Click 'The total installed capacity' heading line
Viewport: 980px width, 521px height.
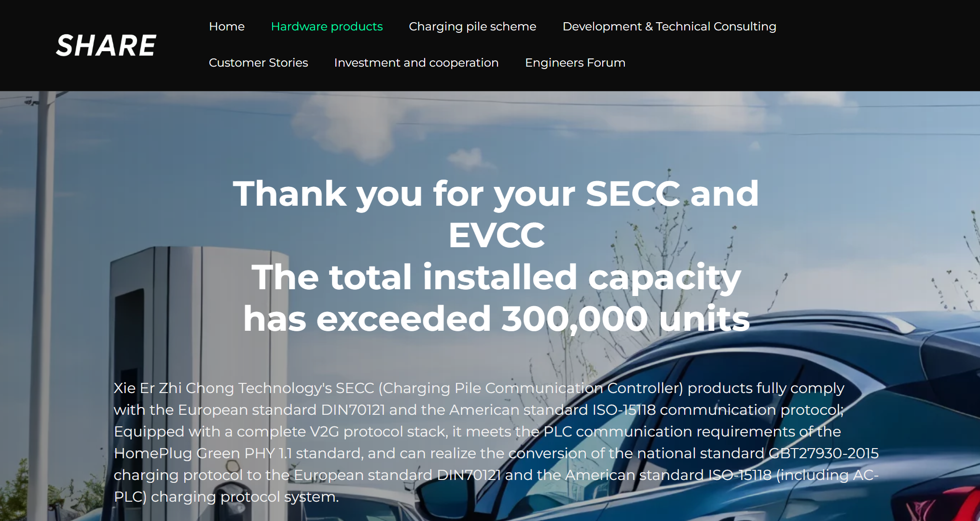click(496, 277)
